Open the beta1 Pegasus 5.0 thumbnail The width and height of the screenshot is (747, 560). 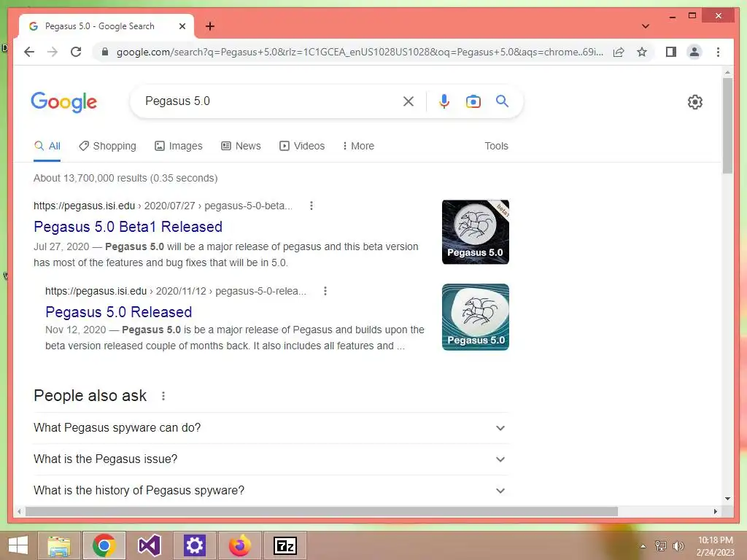476,232
